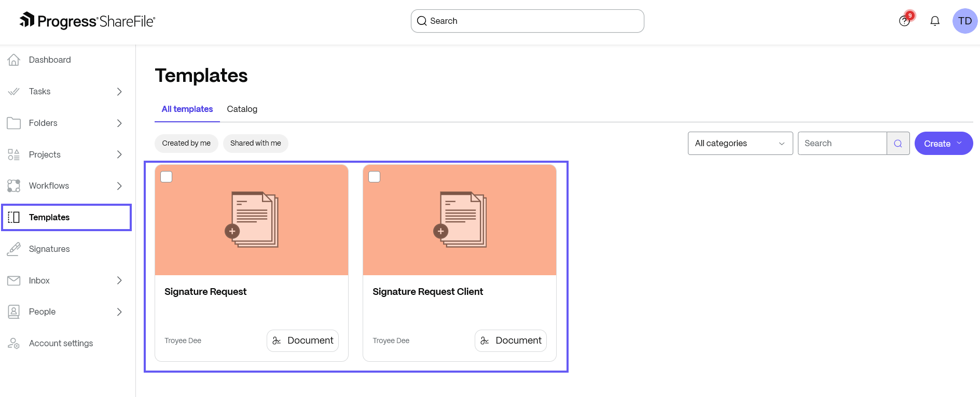Select the Signature Request Client template checkbox
This screenshot has height=397, width=980.
click(375, 177)
